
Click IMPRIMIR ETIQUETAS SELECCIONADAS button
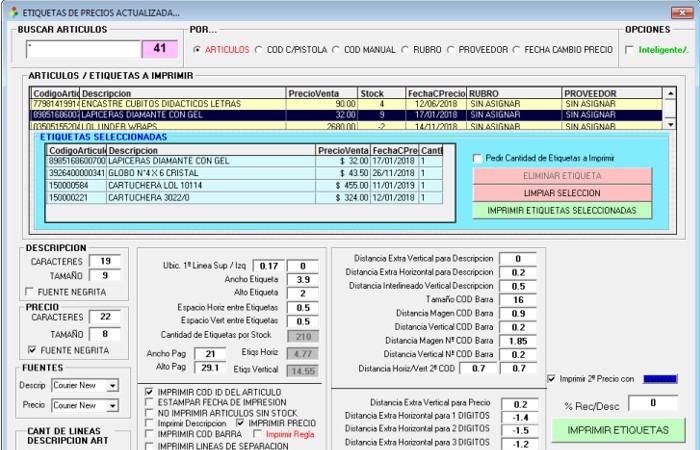point(561,211)
